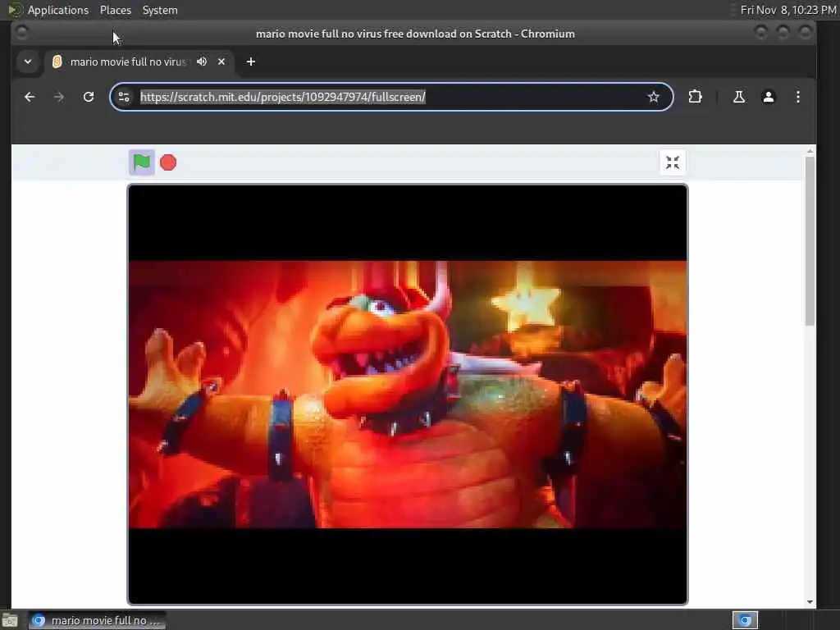Stop the project with red stop button
The height and width of the screenshot is (630, 840).
pos(168,162)
